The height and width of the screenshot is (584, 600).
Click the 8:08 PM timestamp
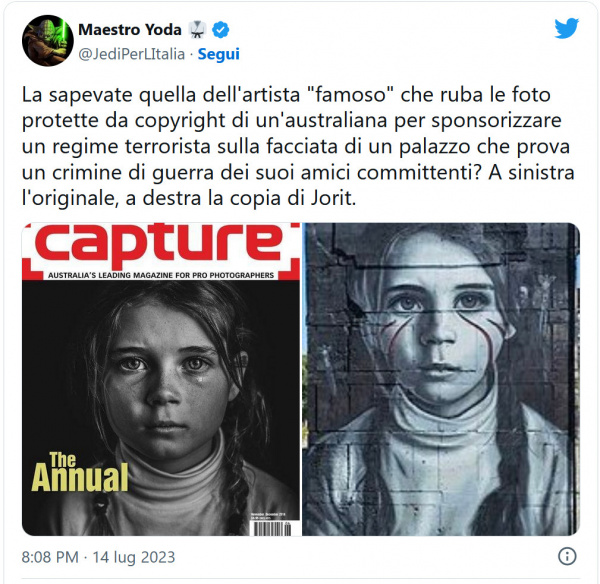[50, 557]
